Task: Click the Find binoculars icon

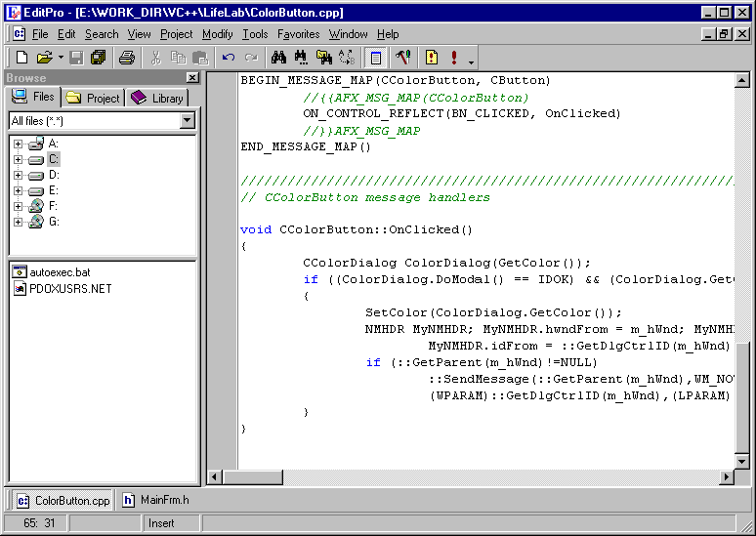Action: tap(278, 58)
